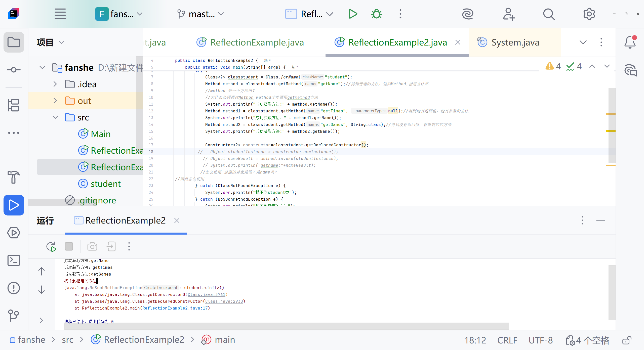This screenshot has width=644, height=350.
Task: Toggle read-only lock icon in status bar
Action: 627,340
